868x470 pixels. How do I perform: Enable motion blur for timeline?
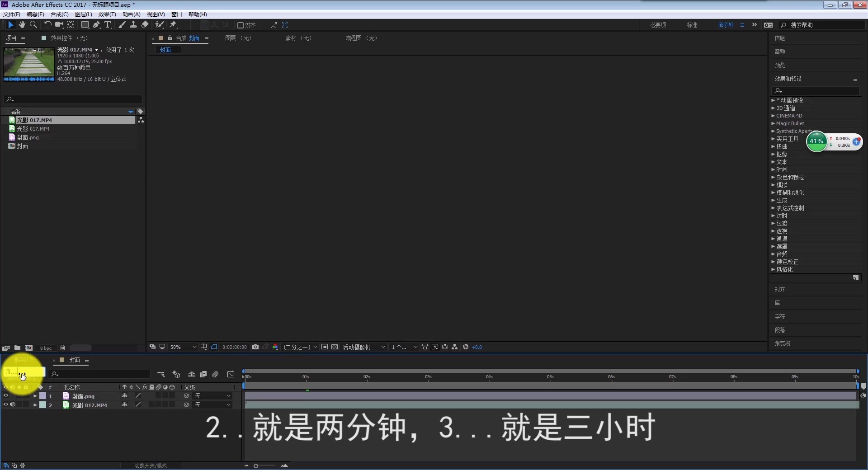pyautogui.click(x=216, y=374)
